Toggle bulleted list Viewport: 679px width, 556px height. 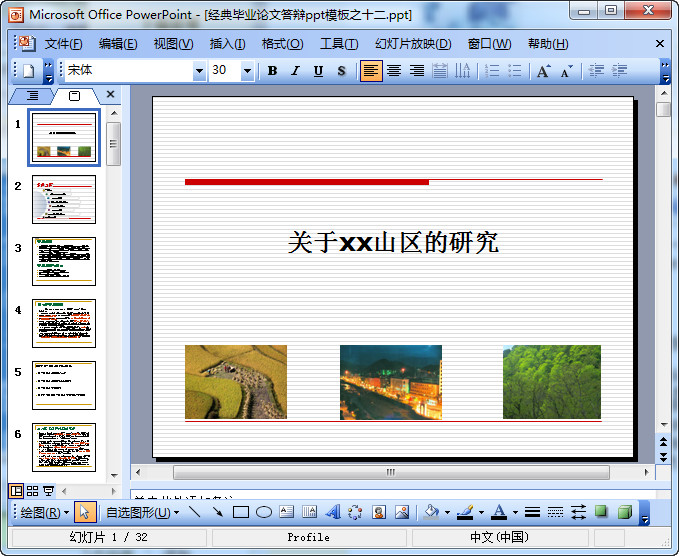515,71
